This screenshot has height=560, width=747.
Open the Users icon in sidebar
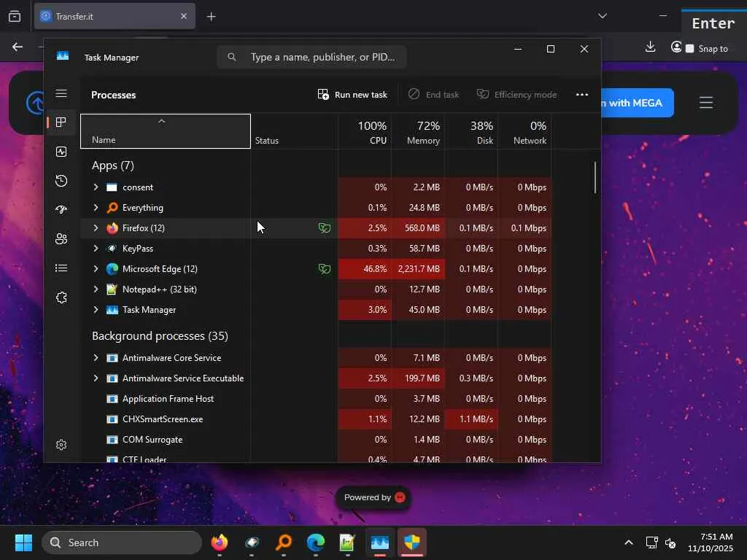pyautogui.click(x=61, y=239)
